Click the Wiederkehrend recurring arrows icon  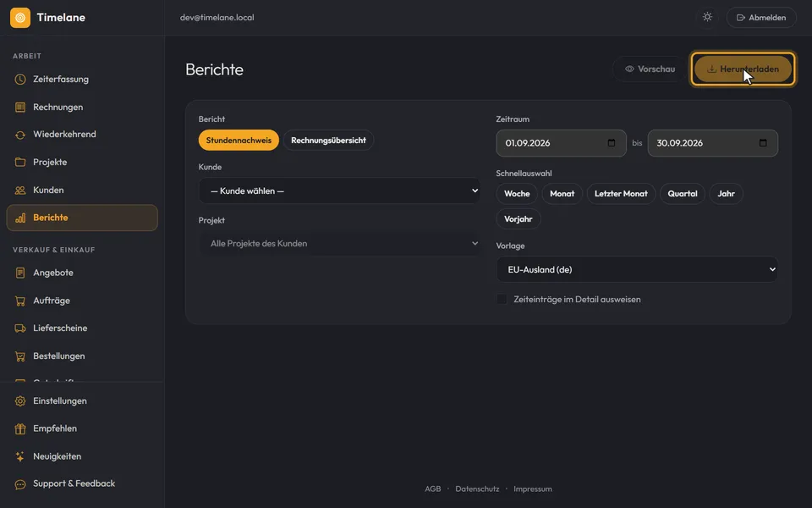point(20,135)
